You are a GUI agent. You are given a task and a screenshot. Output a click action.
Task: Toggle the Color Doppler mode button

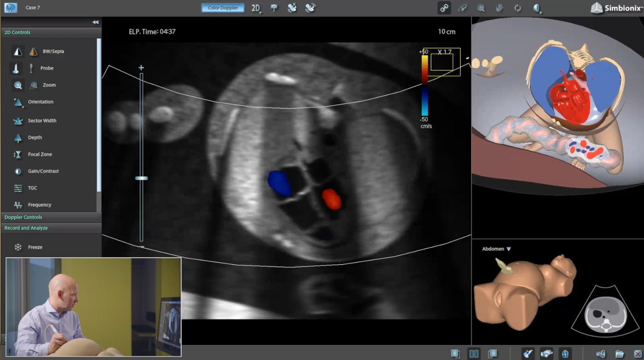tap(223, 8)
